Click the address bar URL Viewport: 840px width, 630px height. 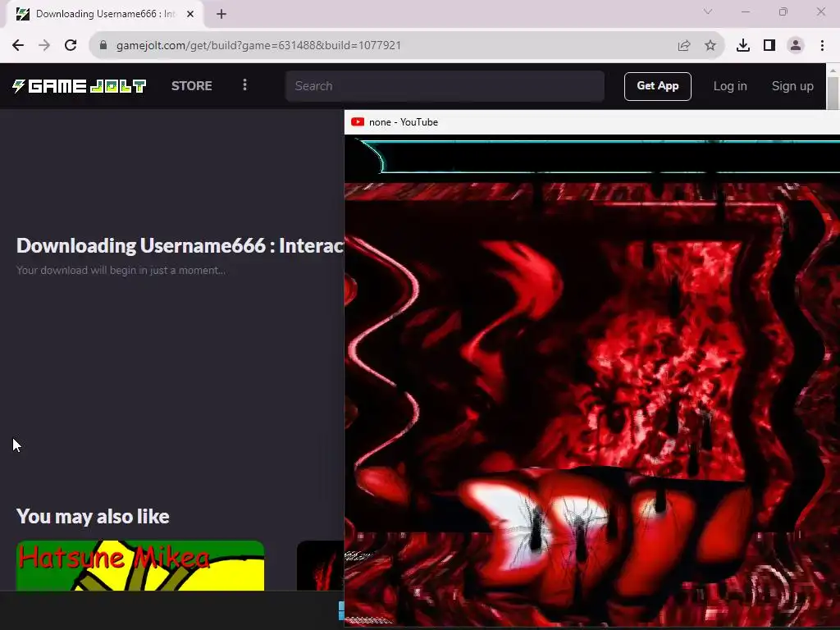pos(258,46)
